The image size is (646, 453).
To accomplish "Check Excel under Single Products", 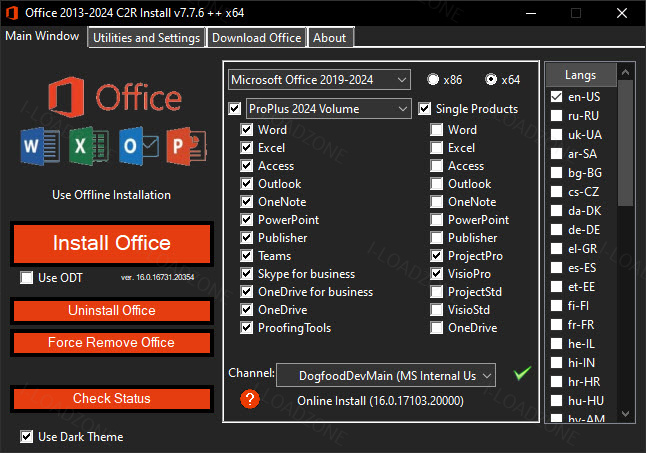I will click(436, 148).
